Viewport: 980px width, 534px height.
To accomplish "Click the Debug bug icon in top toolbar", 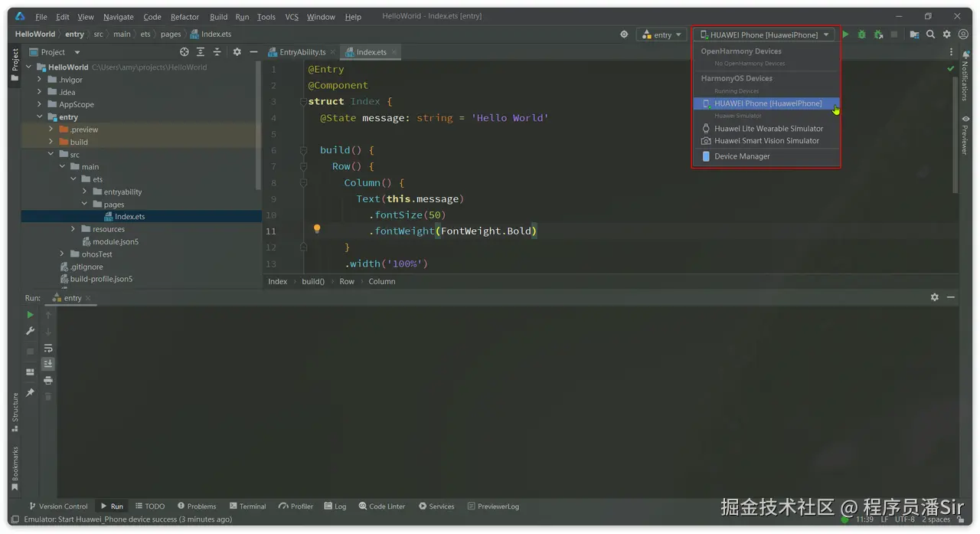I will [861, 34].
